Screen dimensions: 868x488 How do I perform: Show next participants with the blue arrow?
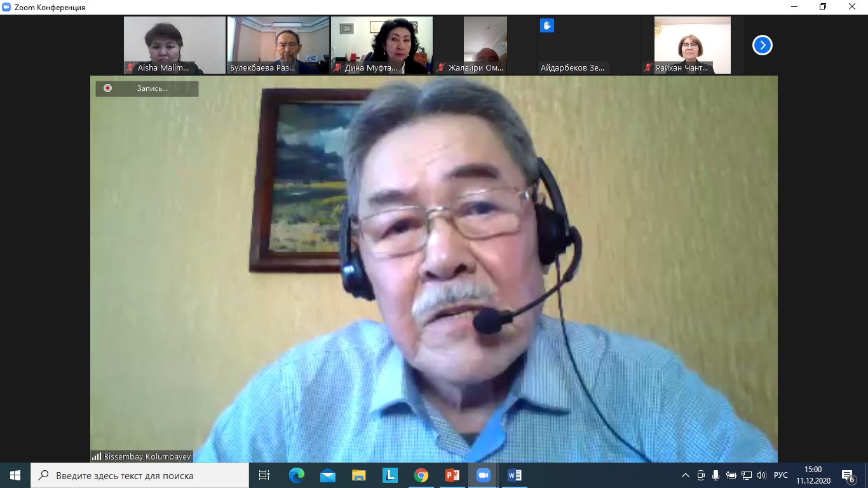point(762,45)
